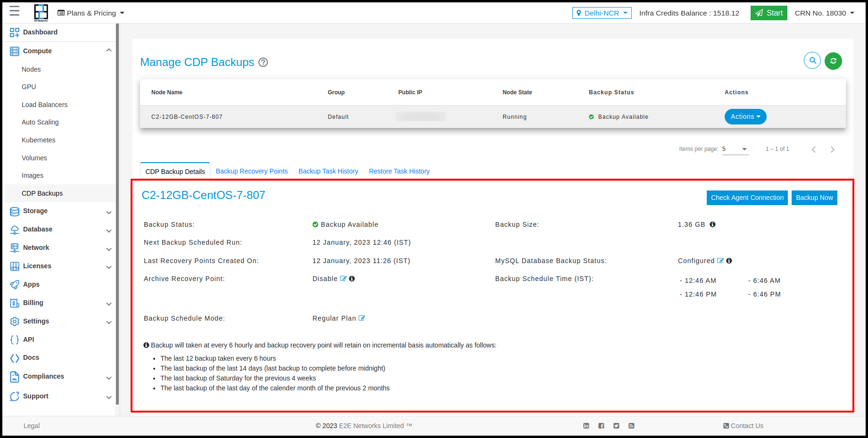Click the Compliances document icon
The height and width of the screenshot is (438, 868).
(15, 376)
